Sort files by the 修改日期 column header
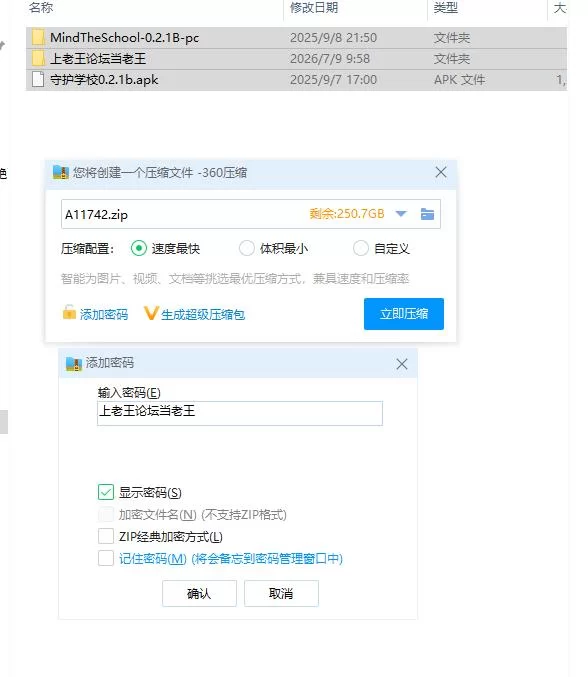This screenshot has height=677, width=588. pyautogui.click(x=314, y=8)
